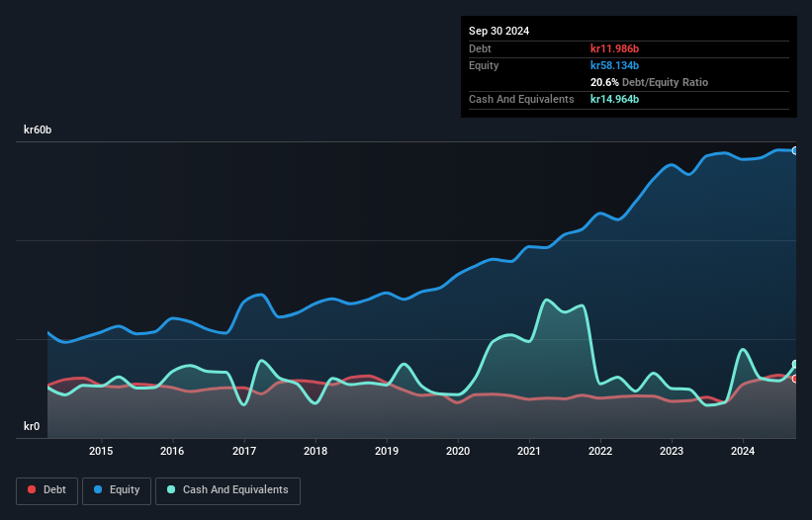
Task: Select the Cash end-point marker on chart
Action: click(795, 364)
